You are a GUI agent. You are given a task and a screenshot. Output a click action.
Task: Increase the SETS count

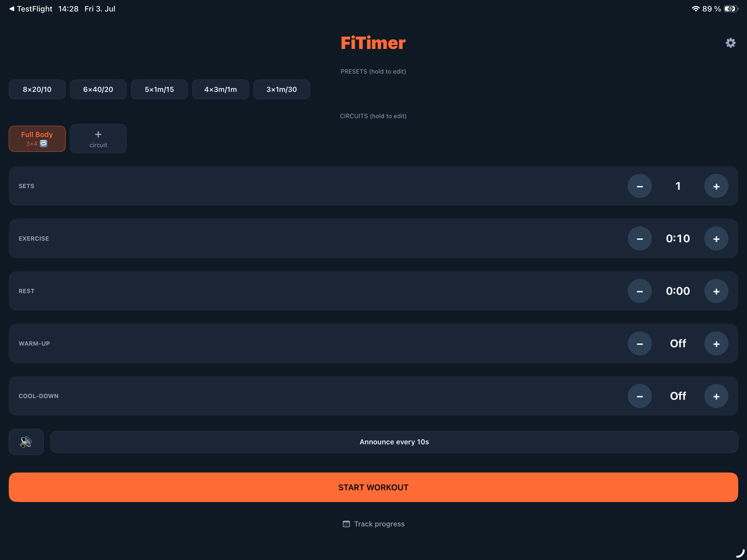[716, 186]
